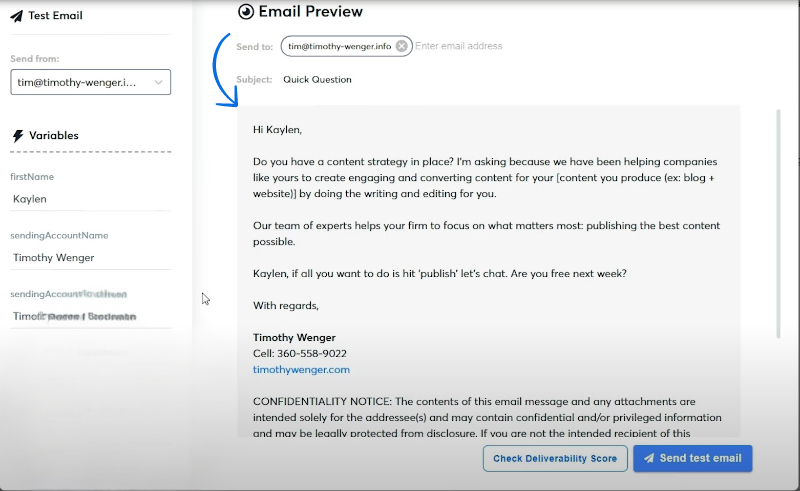The height and width of the screenshot is (491, 800).
Task: Open the timothywenger.com link in the signature
Action: tap(301, 370)
